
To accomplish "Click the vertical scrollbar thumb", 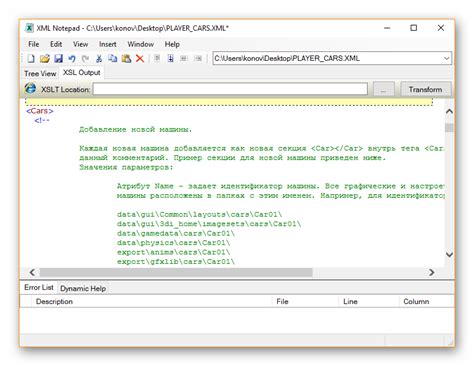I will 449,128.
